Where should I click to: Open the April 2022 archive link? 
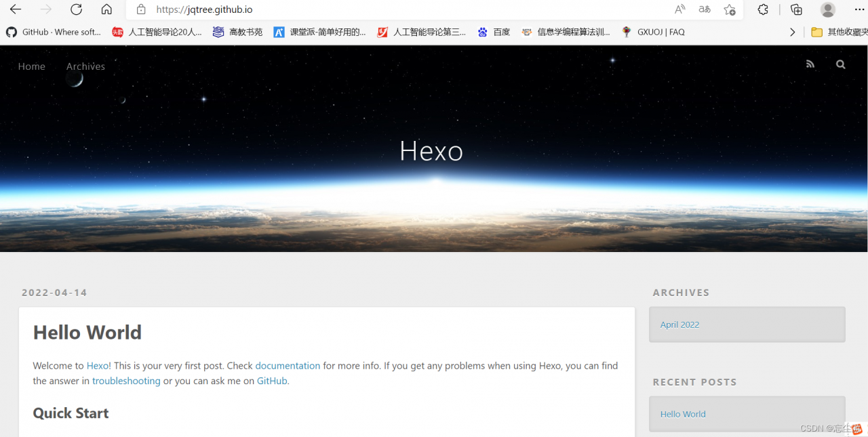(679, 325)
